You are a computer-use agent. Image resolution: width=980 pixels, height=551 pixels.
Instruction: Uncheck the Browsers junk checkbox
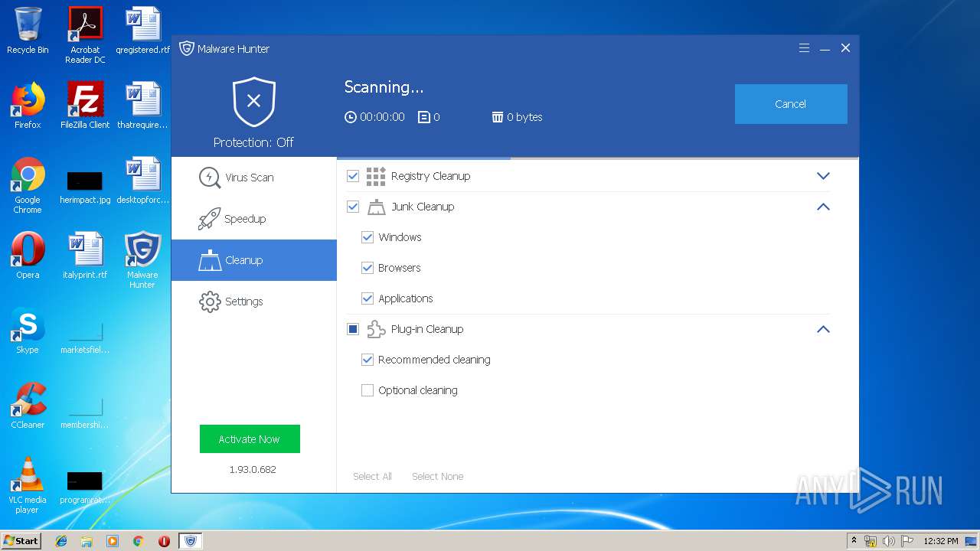pos(367,268)
